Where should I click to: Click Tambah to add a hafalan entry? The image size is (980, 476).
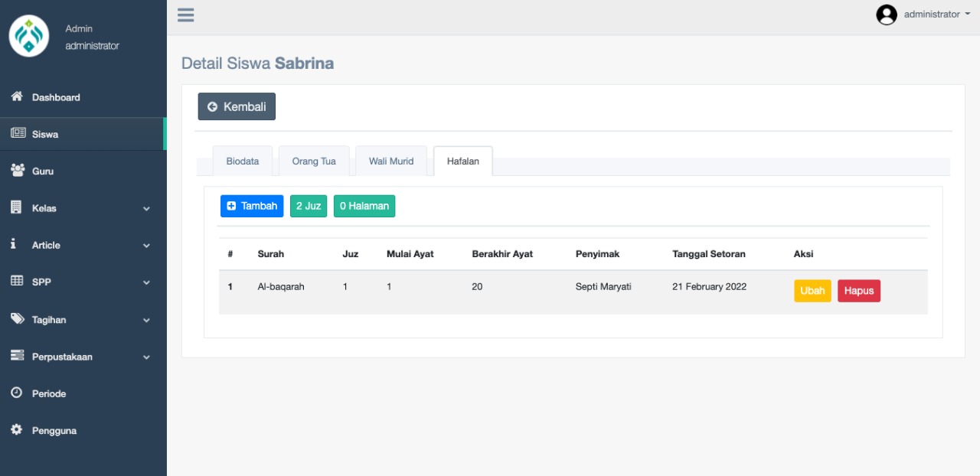(252, 206)
